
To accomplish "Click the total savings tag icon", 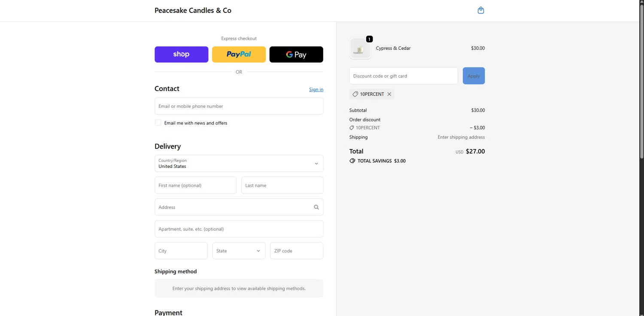I will coord(352,161).
